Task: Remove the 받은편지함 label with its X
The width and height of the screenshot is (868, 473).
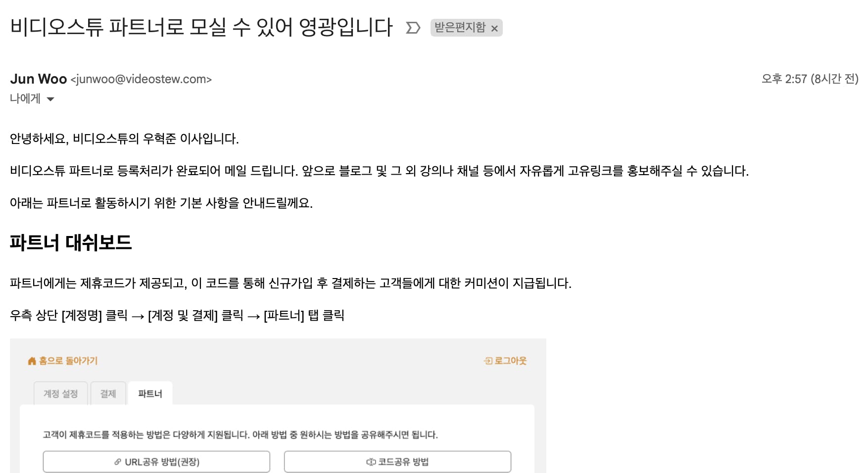Action: click(x=494, y=29)
